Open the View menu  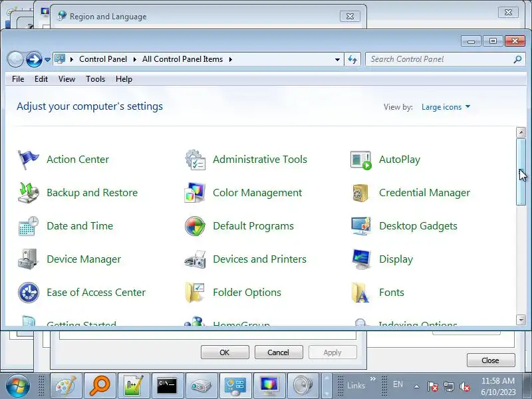pyautogui.click(x=66, y=79)
